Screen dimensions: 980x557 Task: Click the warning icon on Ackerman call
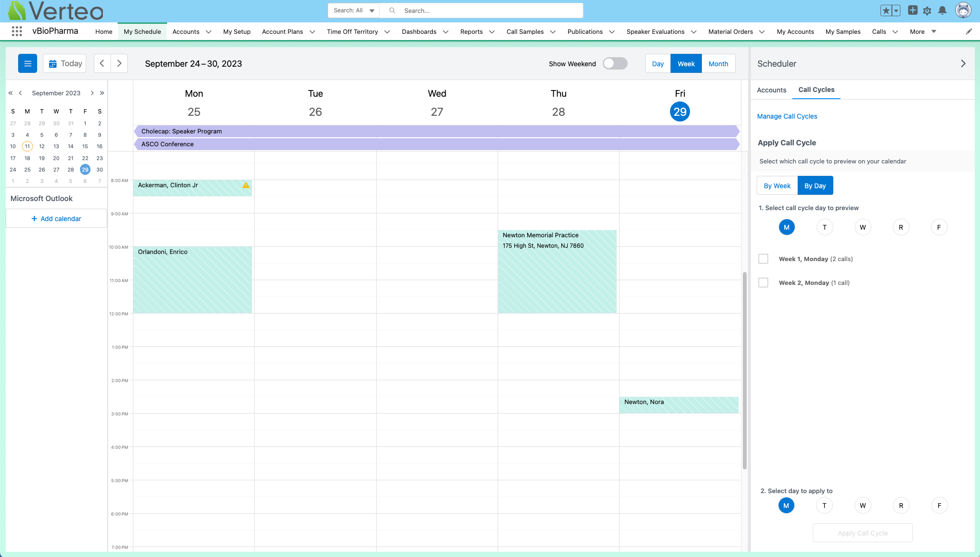click(246, 185)
